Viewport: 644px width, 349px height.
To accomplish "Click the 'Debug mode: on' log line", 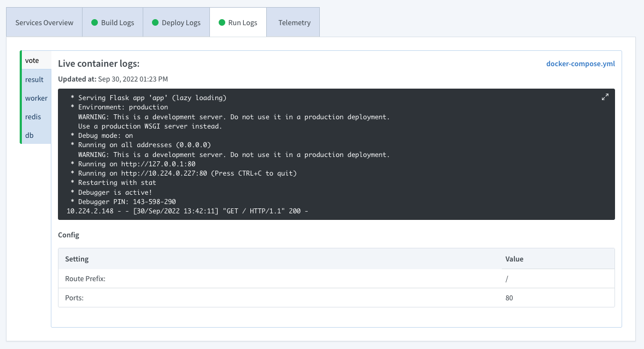I will pos(102,135).
